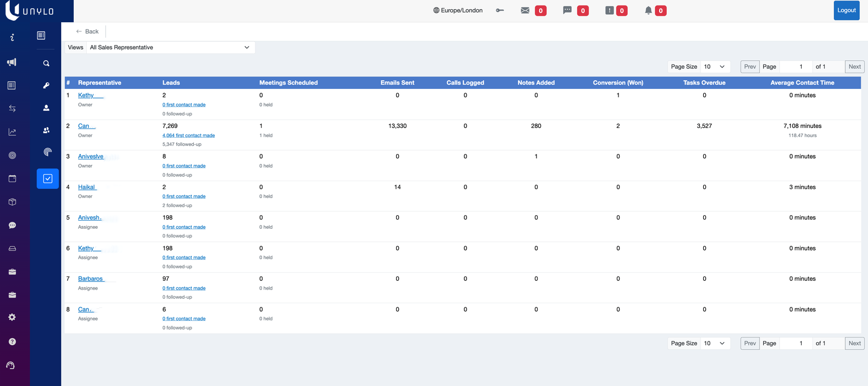Open the multiple users group icon
868x386 pixels.
pos(46,130)
